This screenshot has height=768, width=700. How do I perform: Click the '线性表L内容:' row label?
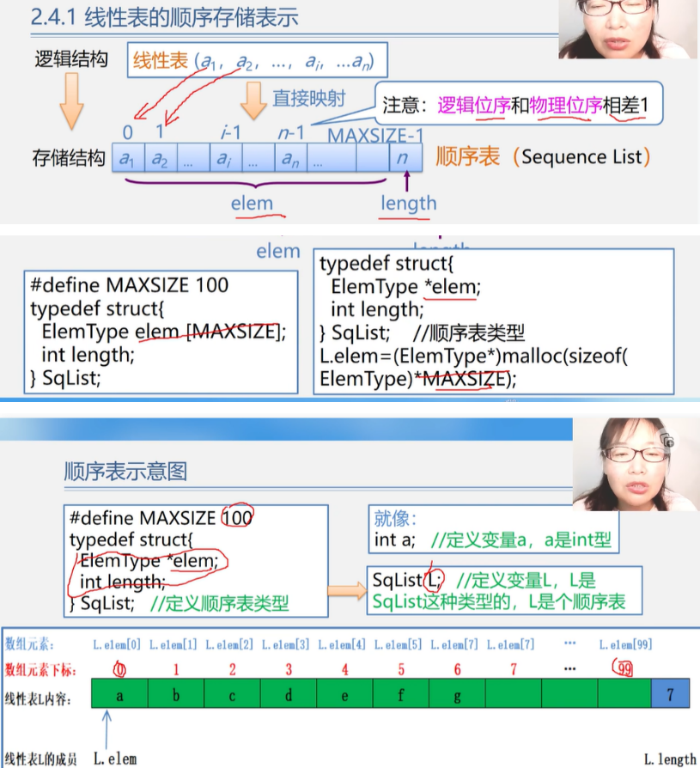pyautogui.click(x=38, y=698)
